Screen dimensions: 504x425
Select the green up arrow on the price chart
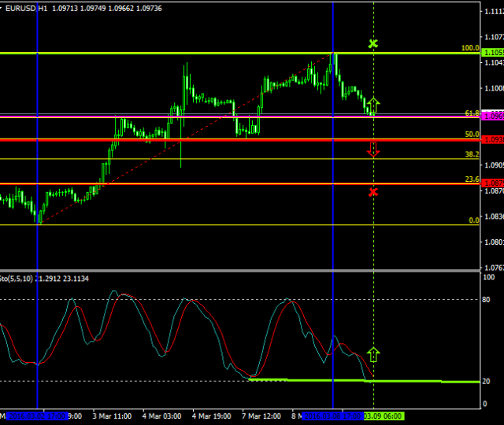click(x=373, y=105)
